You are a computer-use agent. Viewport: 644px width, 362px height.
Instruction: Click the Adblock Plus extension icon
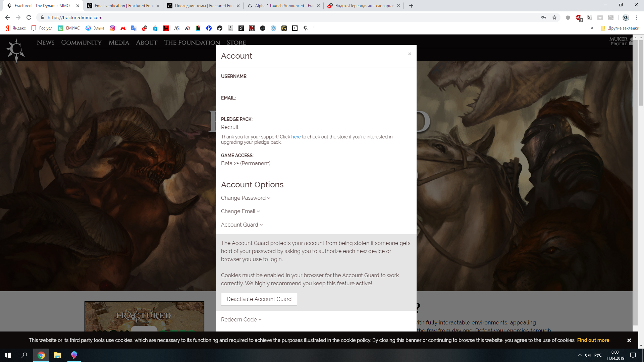579,17
